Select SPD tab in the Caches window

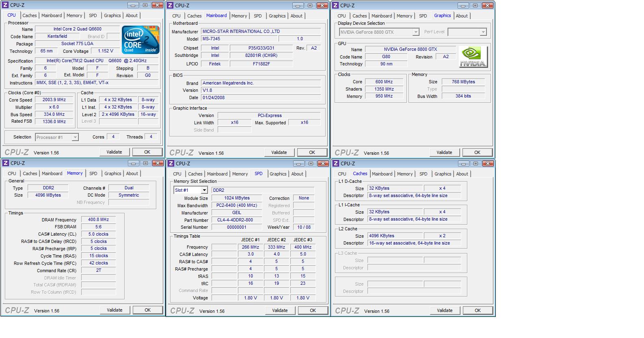[424, 174]
